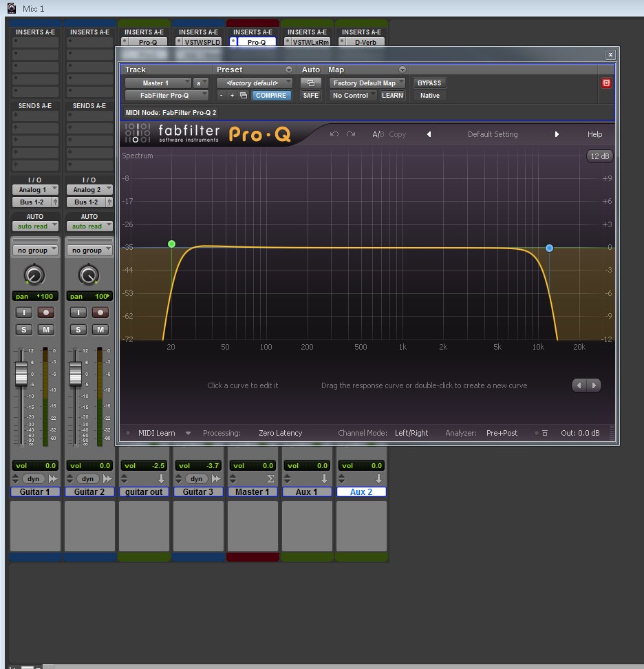This screenshot has height=669, width=644.
Task: Click the Master 1 vol value field
Action: [253, 465]
